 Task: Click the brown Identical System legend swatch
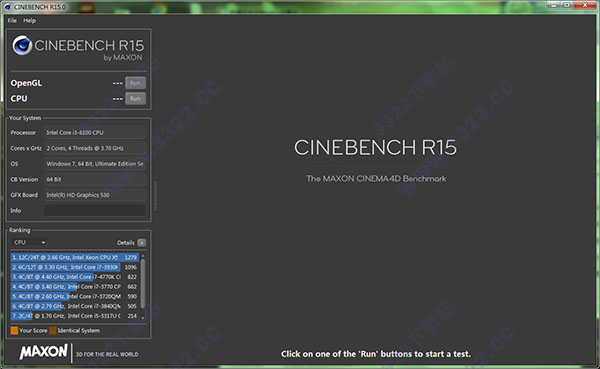[x=53, y=331]
